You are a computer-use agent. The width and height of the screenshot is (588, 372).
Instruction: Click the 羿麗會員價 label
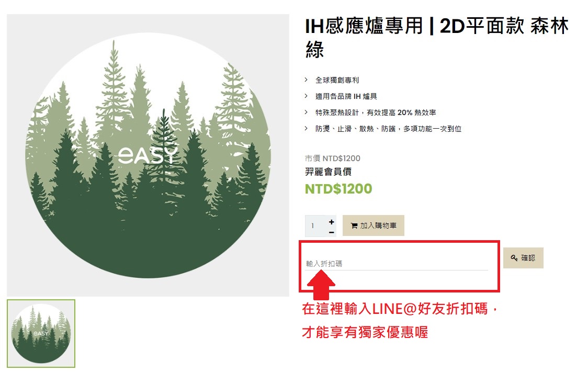328,172
